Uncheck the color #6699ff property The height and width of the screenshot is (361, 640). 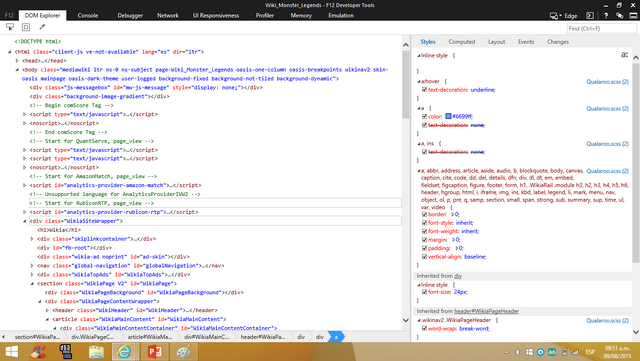(x=424, y=116)
